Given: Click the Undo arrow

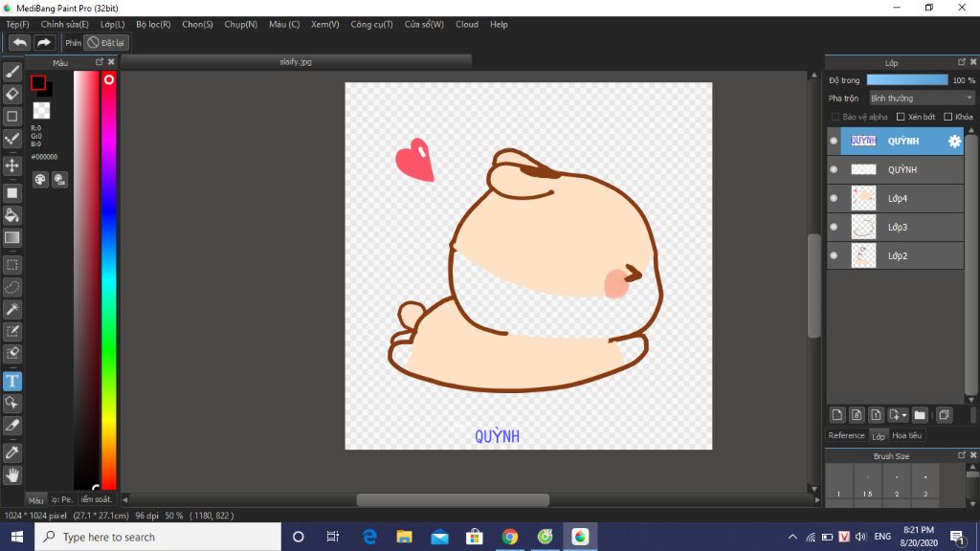Looking at the screenshot, I should point(20,42).
